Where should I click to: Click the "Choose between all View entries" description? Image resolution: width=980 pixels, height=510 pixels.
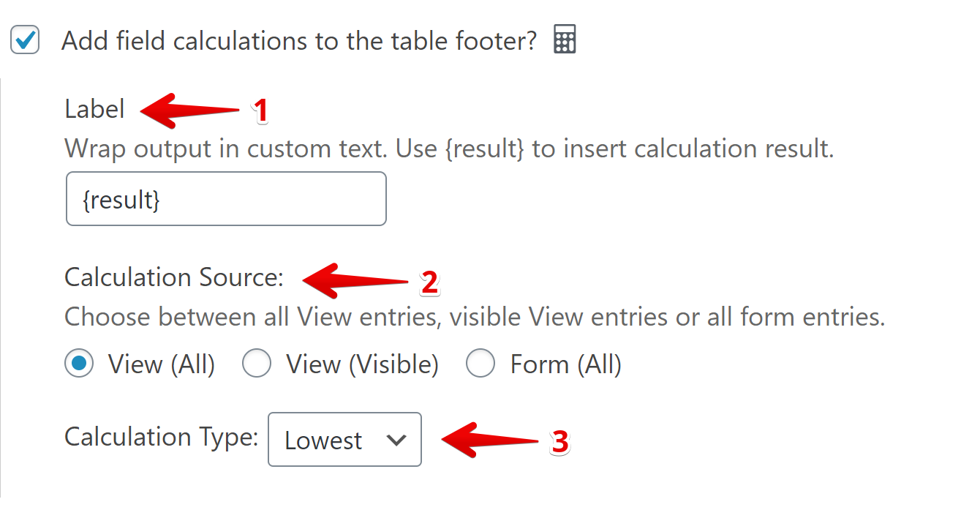[x=475, y=318]
